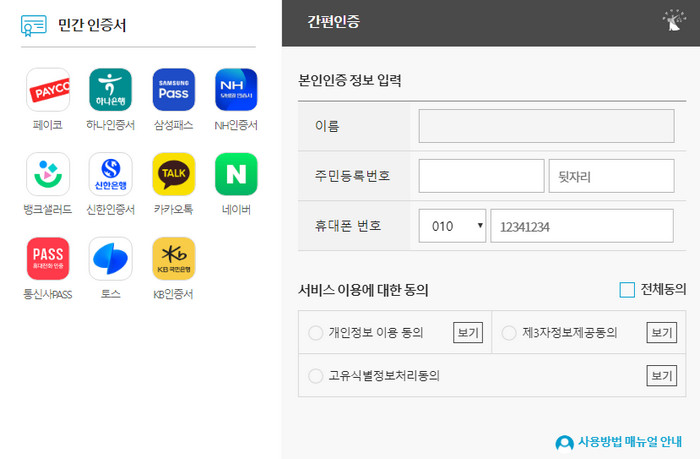This screenshot has height=459, width=700.
Task: Open the 010 phone prefix dropdown
Action: coord(452,226)
